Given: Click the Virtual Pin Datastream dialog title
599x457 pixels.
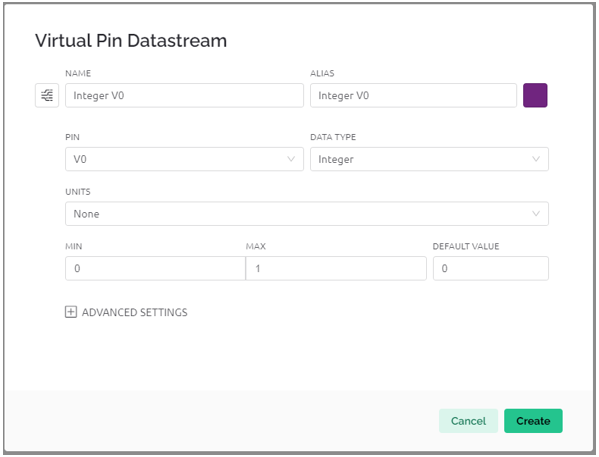Looking at the screenshot, I should point(131,41).
